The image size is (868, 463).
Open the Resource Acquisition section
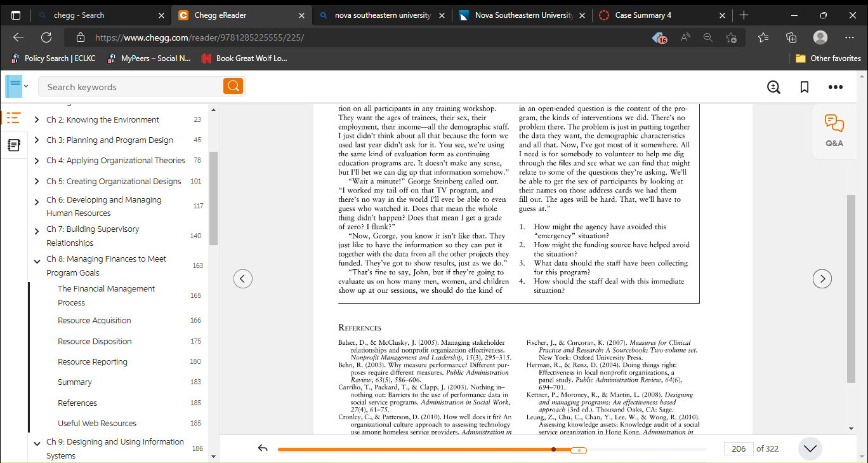[x=94, y=321]
